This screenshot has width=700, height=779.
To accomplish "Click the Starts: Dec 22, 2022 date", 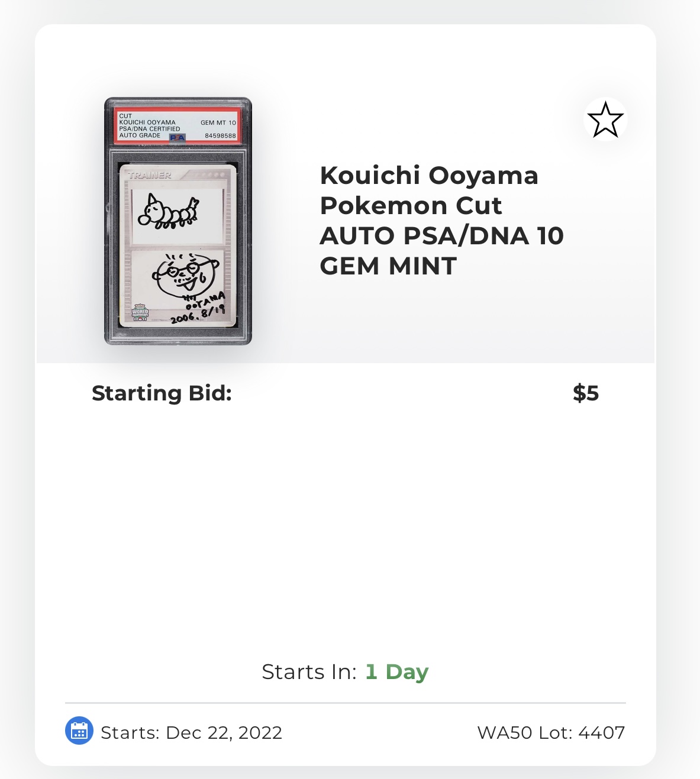I will click(x=191, y=733).
